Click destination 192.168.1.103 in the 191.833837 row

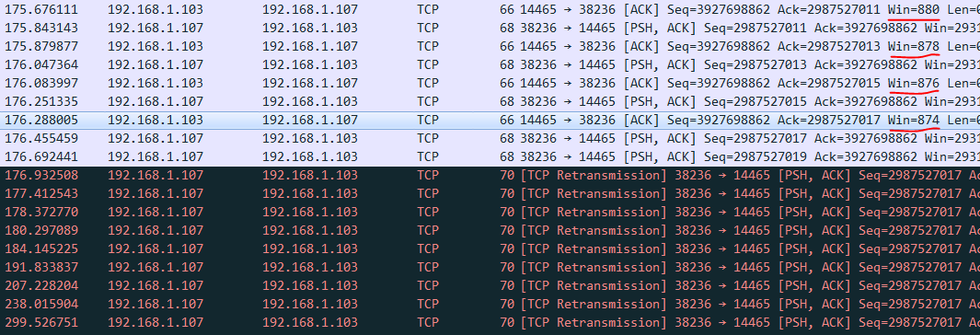click(x=310, y=268)
